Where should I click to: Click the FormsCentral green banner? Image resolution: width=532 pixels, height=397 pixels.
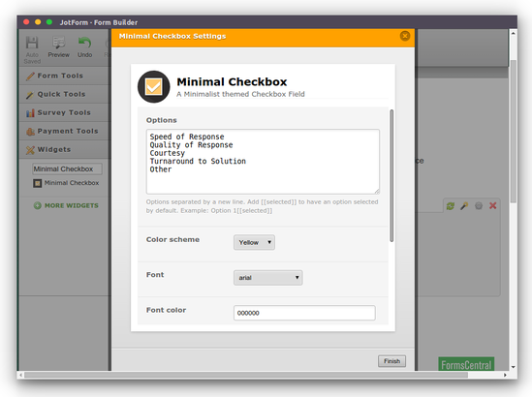coord(466,364)
